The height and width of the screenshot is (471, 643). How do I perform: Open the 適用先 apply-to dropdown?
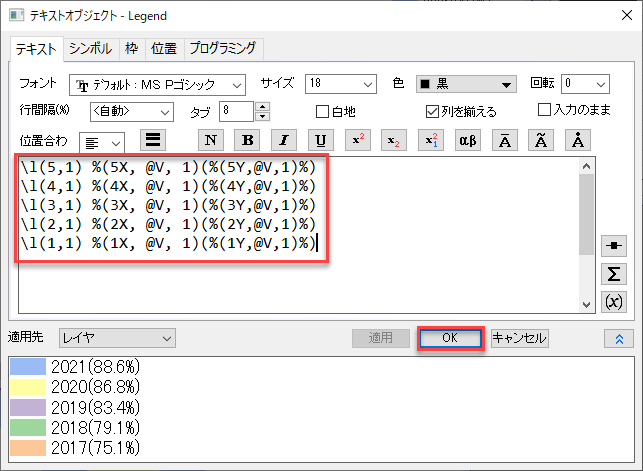point(117,338)
